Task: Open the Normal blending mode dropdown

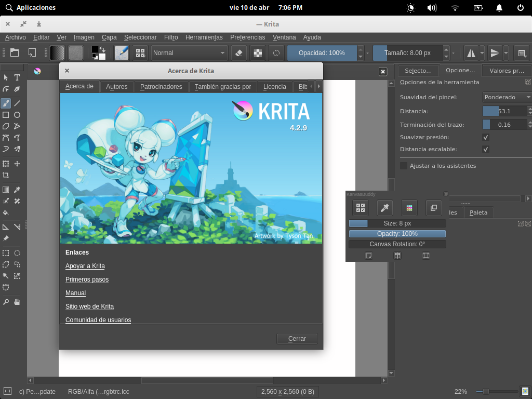Action: pos(189,53)
